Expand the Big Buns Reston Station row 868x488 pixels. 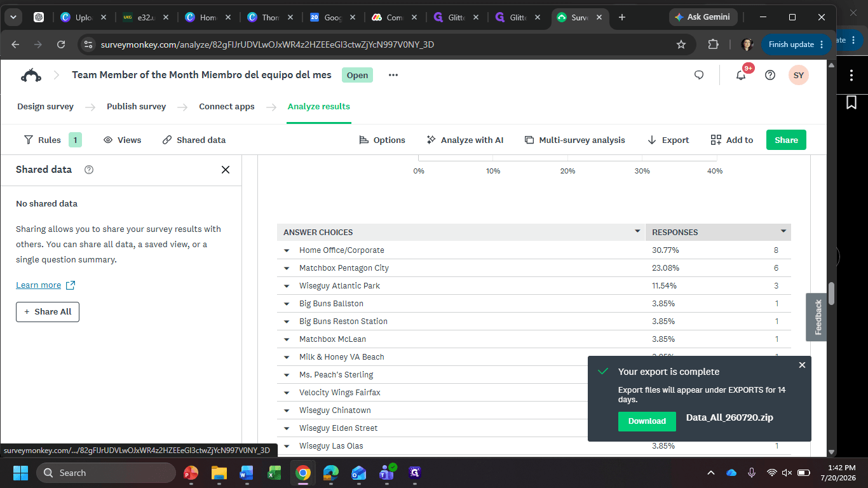click(x=287, y=322)
